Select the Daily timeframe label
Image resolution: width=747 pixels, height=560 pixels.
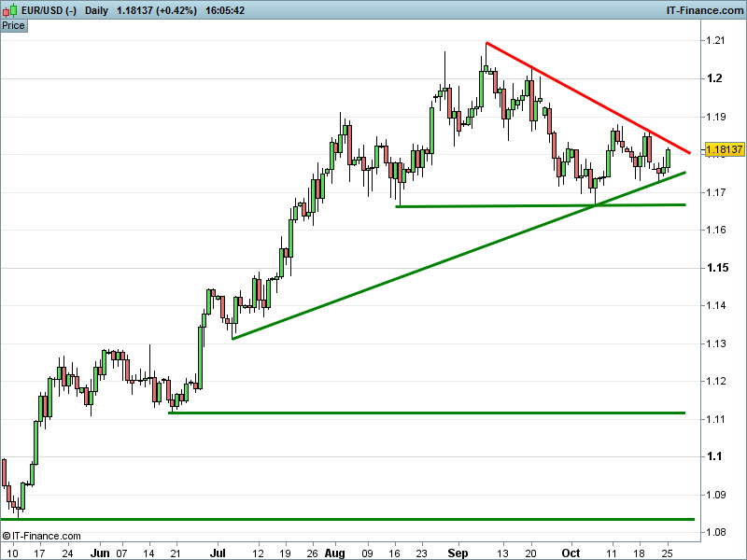(96, 10)
